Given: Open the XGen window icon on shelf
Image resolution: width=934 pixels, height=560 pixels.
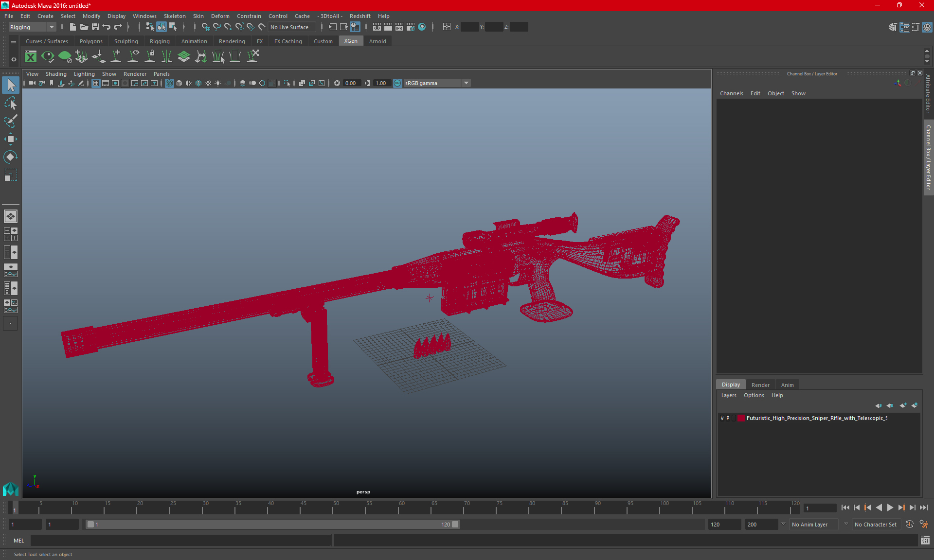Looking at the screenshot, I should pos(31,57).
